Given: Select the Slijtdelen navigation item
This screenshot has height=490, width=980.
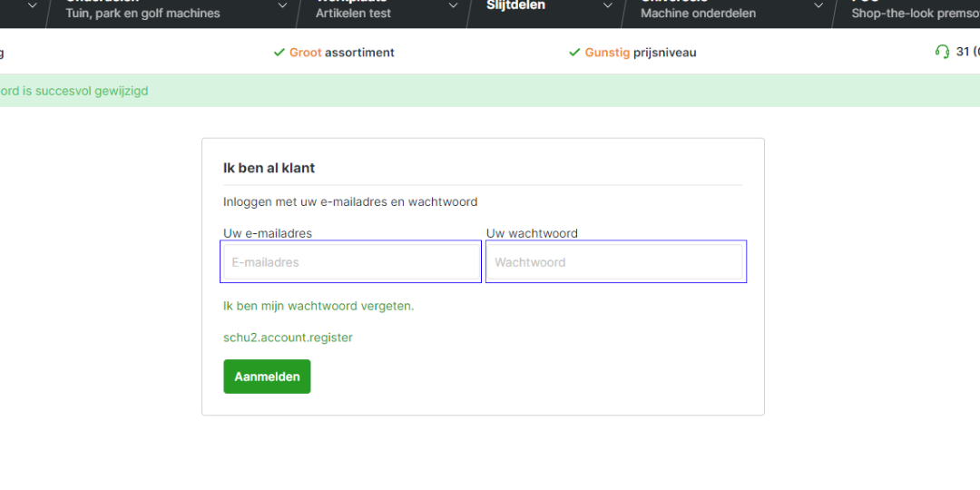Looking at the screenshot, I should (515, 6).
